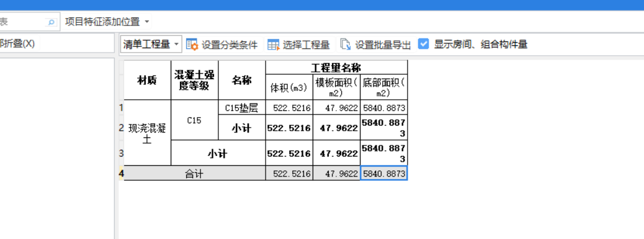This screenshot has width=644, height=239.
Task: Select the 混凝土强度等级 column header
Action: 194,80
